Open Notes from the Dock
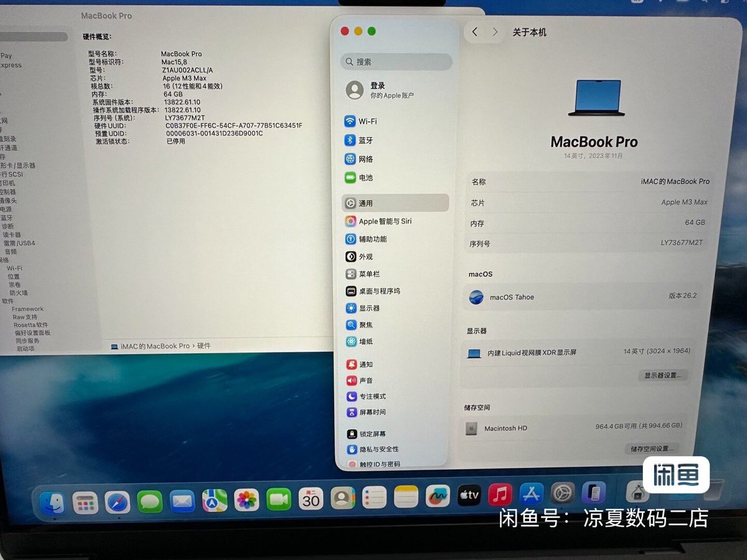 coord(406,496)
